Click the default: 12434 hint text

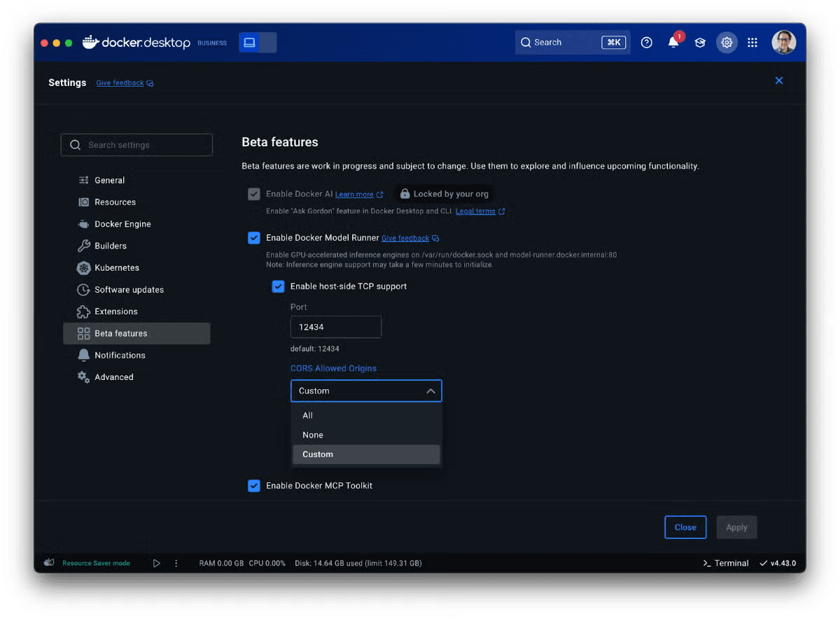click(x=315, y=349)
